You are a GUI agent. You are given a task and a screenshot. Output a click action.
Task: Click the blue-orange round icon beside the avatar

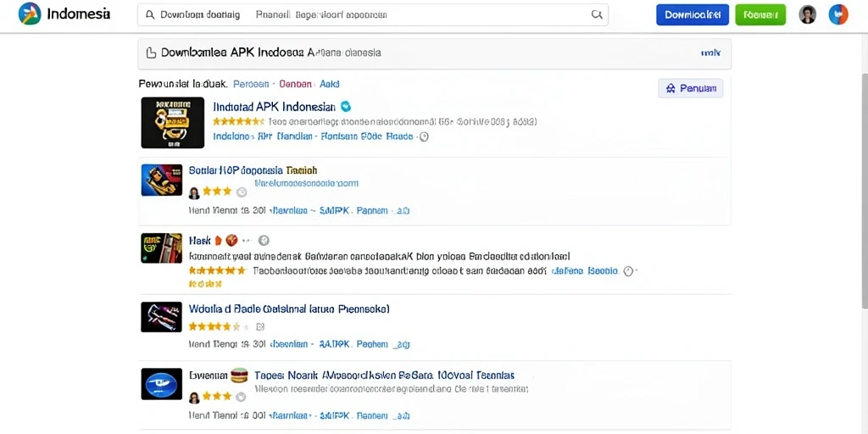point(838,14)
